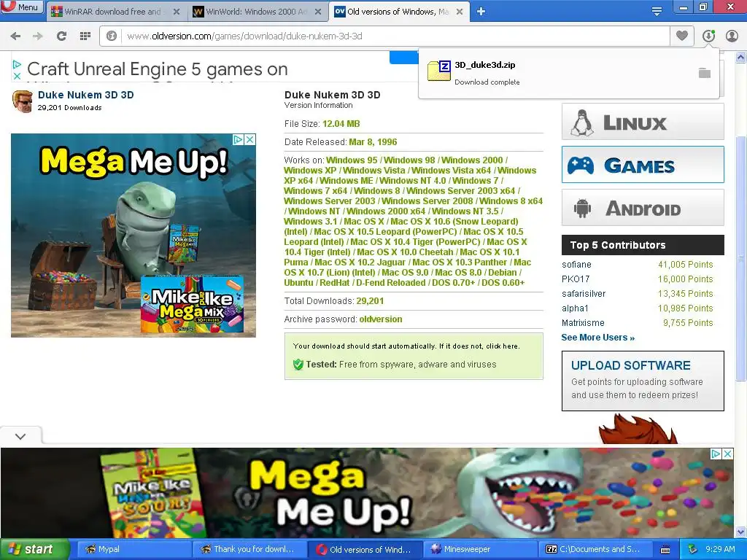Go back to previous page
The image size is (747, 560).
[15, 36]
